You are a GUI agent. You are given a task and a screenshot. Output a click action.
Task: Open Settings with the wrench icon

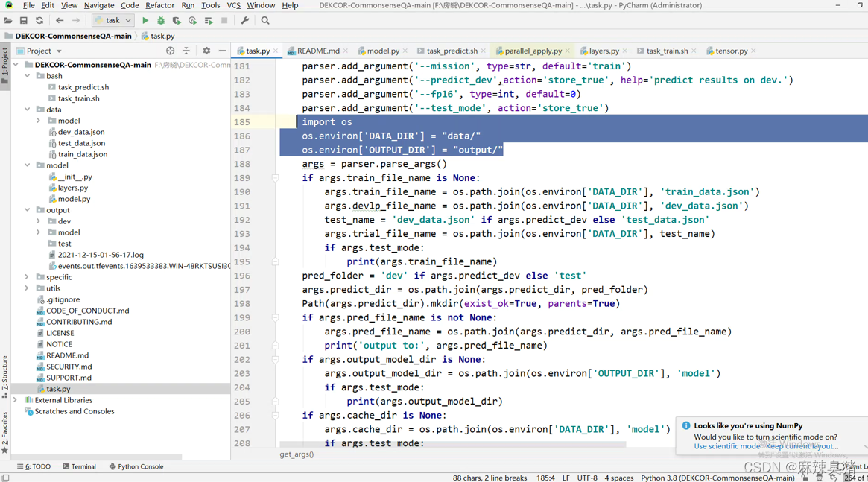coord(244,20)
